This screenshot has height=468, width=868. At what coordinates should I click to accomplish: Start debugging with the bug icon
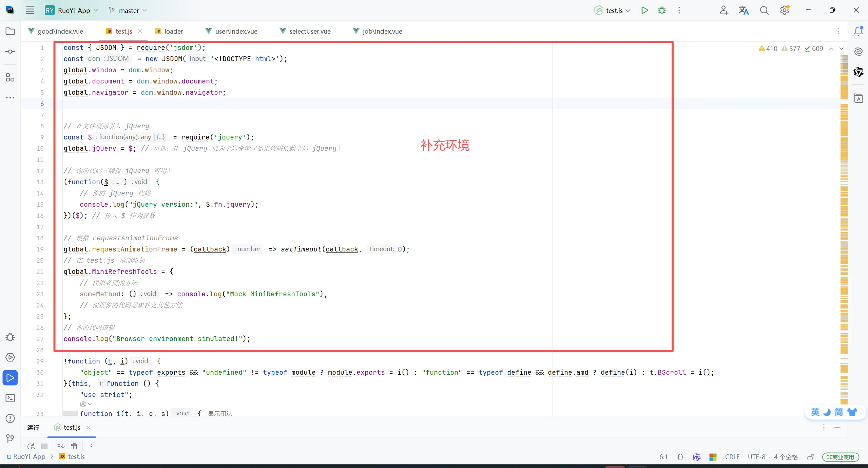[x=662, y=10]
